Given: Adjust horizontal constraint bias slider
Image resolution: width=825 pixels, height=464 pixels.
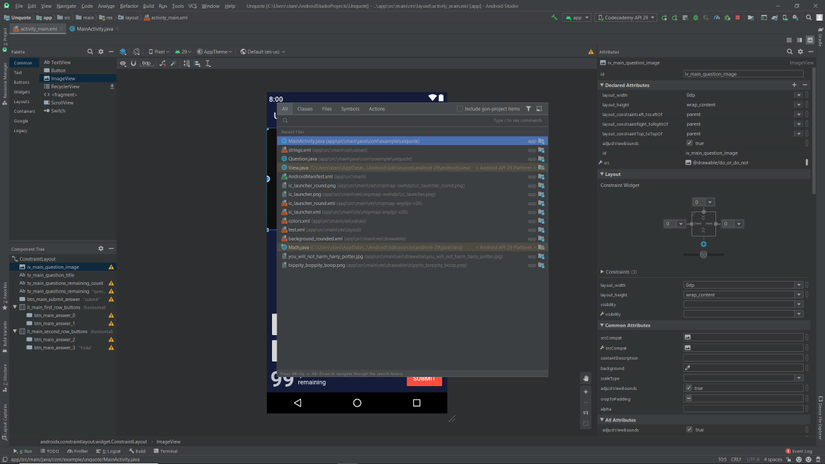Looking at the screenshot, I should pos(703,255).
